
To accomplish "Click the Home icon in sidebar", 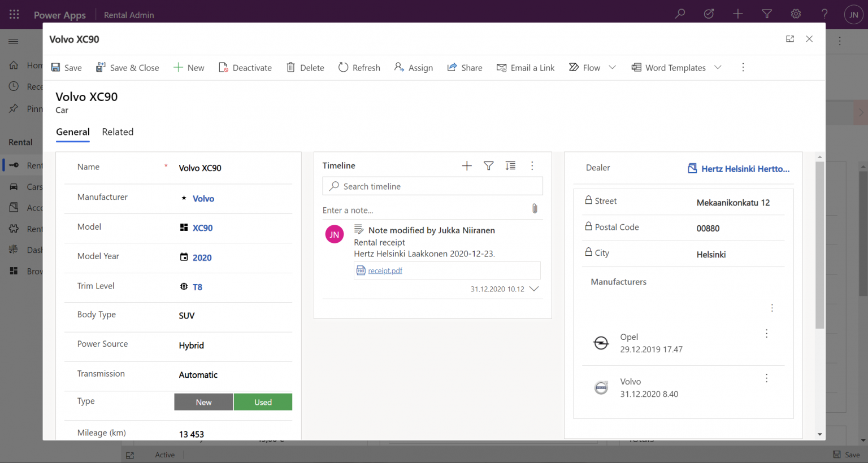I will (14, 65).
